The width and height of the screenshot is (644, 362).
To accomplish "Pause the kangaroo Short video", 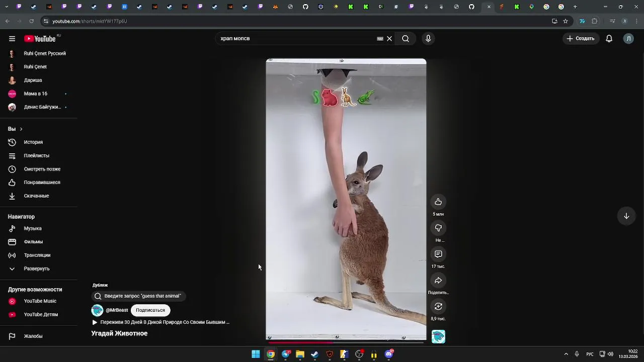I will [346, 199].
